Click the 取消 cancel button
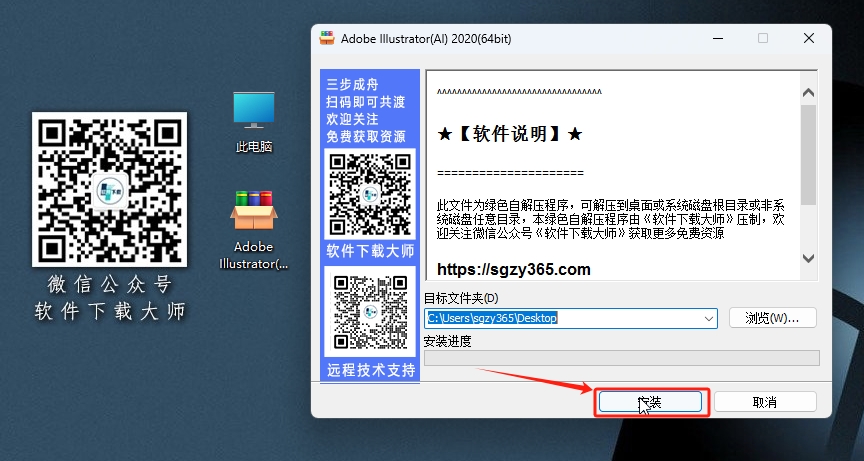This screenshot has width=864, height=461. pyautogui.click(x=765, y=402)
